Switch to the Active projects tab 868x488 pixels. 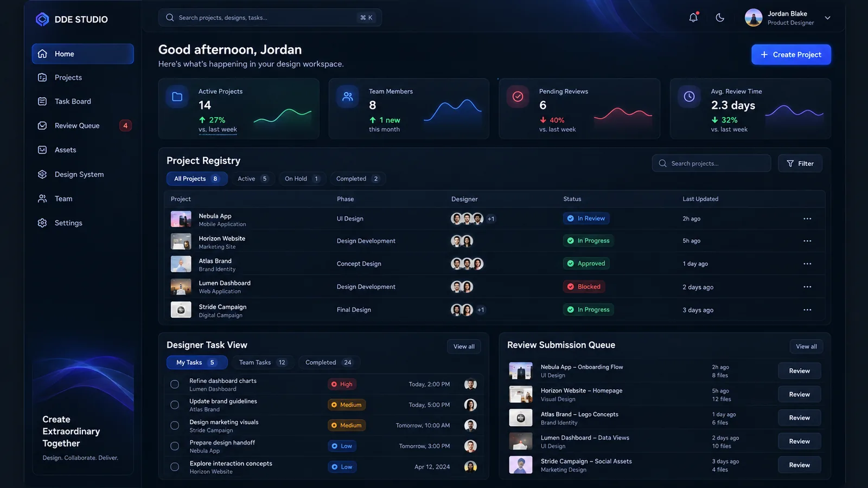[253, 178]
